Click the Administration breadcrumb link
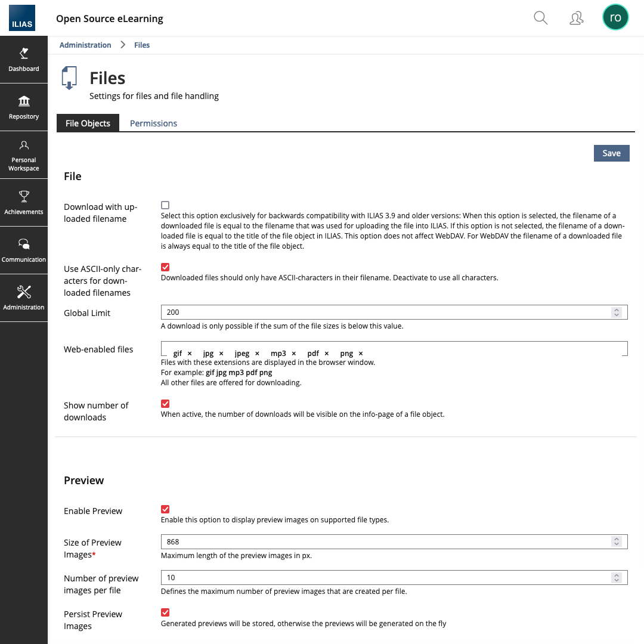644x644 pixels. point(85,45)
